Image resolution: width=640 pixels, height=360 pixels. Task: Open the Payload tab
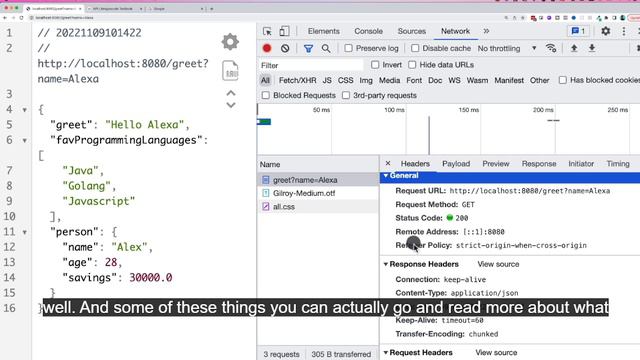click(x=456, y=164)
